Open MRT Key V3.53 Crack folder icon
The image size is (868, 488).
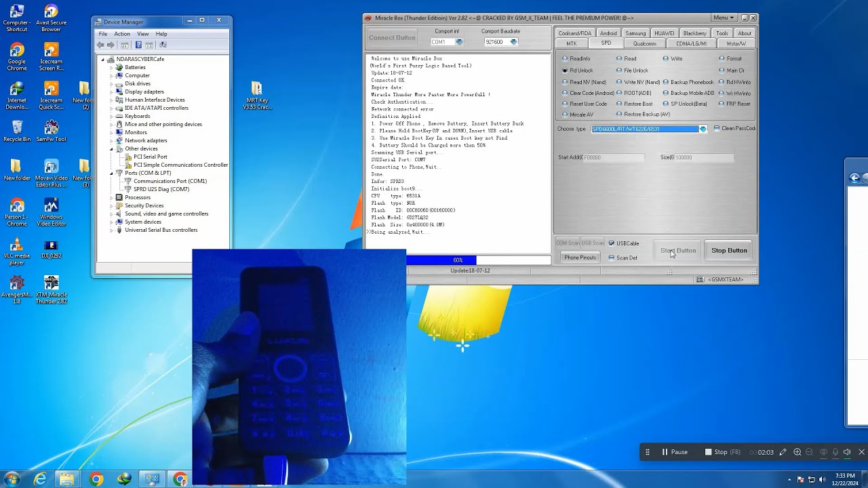pyautogui.click(x=257, y=96)
